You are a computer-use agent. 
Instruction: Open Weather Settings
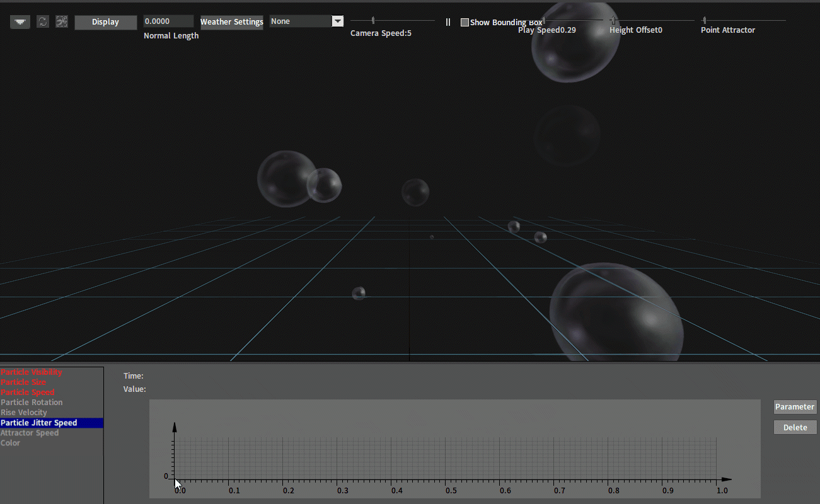[x=232, y=22]
